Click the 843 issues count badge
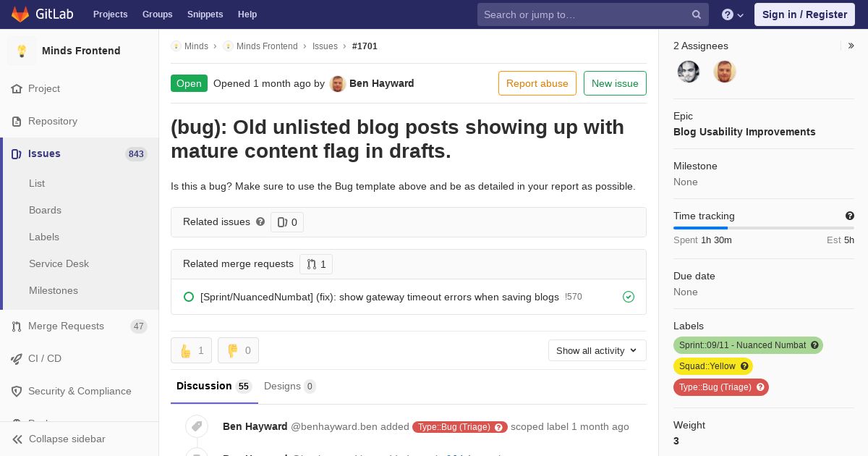 click(x=136, y=154)
